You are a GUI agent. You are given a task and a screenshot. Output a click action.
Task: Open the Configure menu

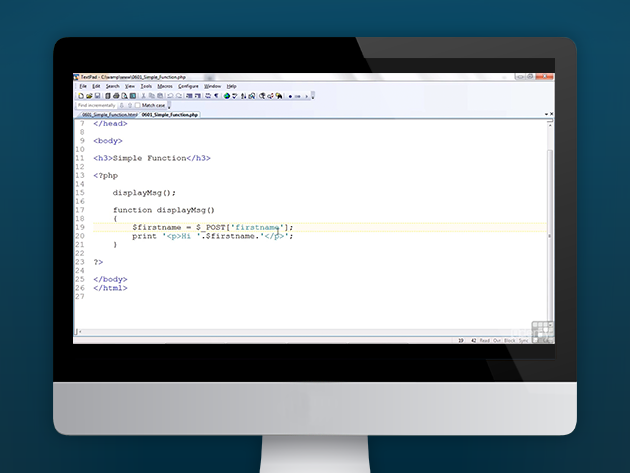click(188, 86)
